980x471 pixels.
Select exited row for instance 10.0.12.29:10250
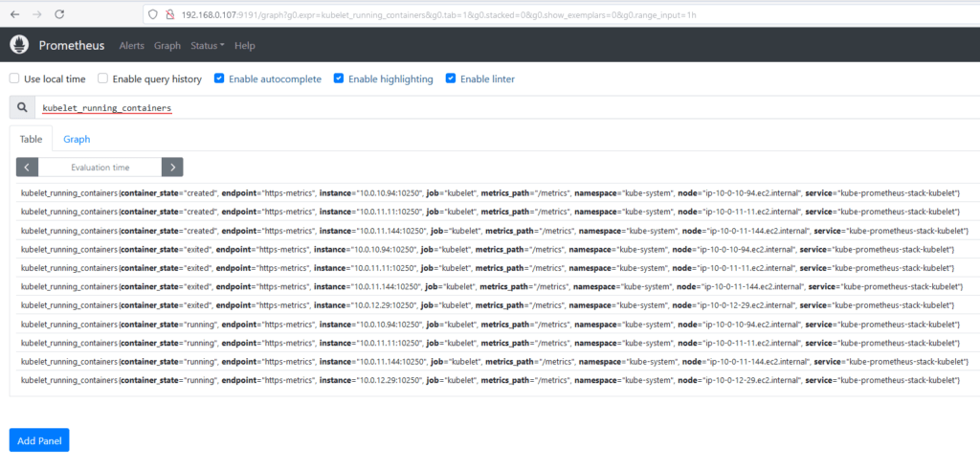[497, 305]
